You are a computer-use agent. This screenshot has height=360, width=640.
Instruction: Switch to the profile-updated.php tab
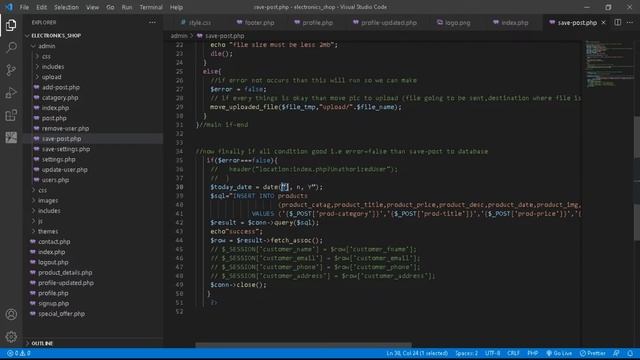(385, 22)
